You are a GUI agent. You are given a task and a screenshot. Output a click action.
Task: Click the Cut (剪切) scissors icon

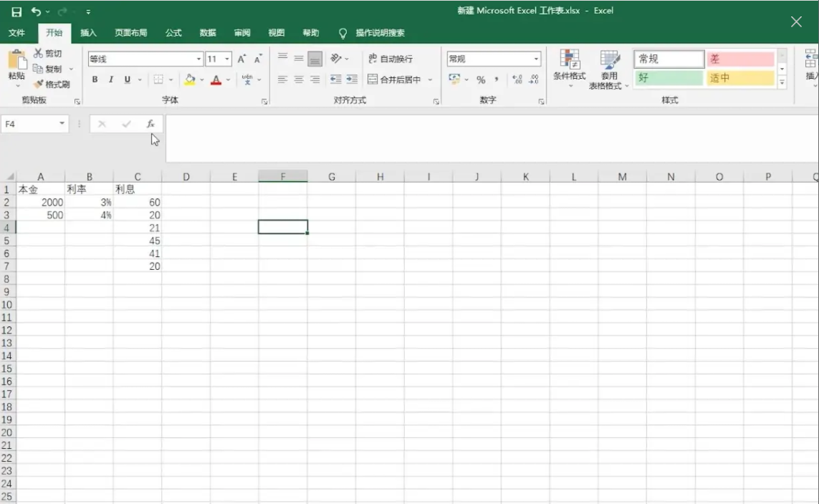tap(39, 54)
